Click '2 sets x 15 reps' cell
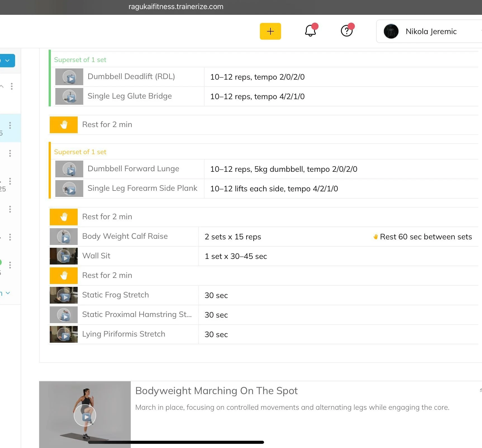This screenshot has width=482, height=448. pos(233,237)
